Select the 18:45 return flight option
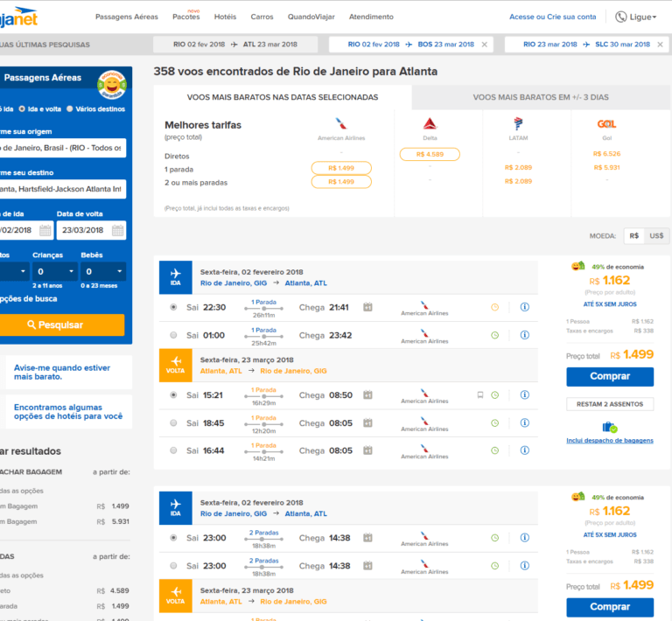This screenshot has height=621, width=672. pyautogui.click(x=173, y=423)
